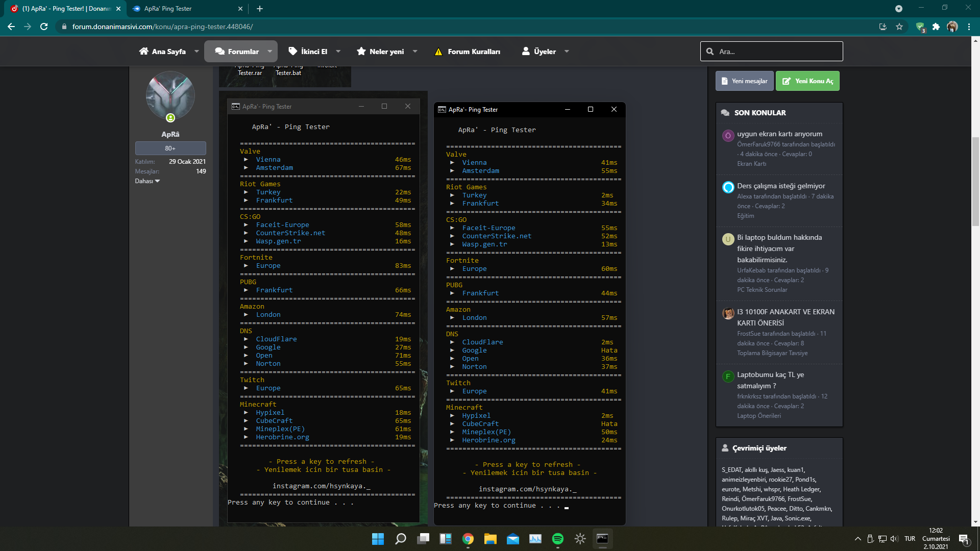Open thread Bi laptop buldum hakkında

click(779, 248)
